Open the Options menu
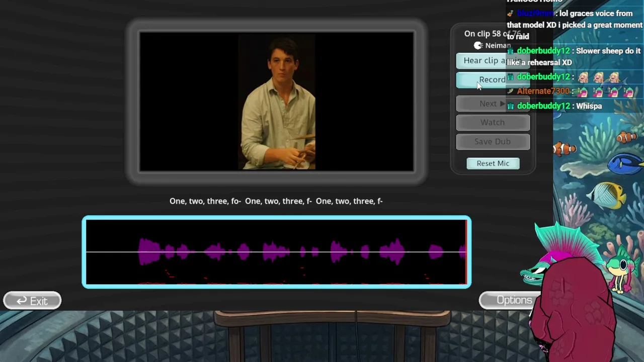Viewport: 644px width, 362px height. click(x=511, y=300)
